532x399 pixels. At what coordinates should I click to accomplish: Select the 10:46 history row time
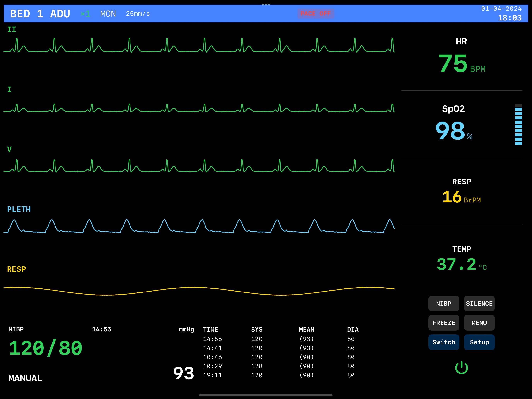(212, 357)
